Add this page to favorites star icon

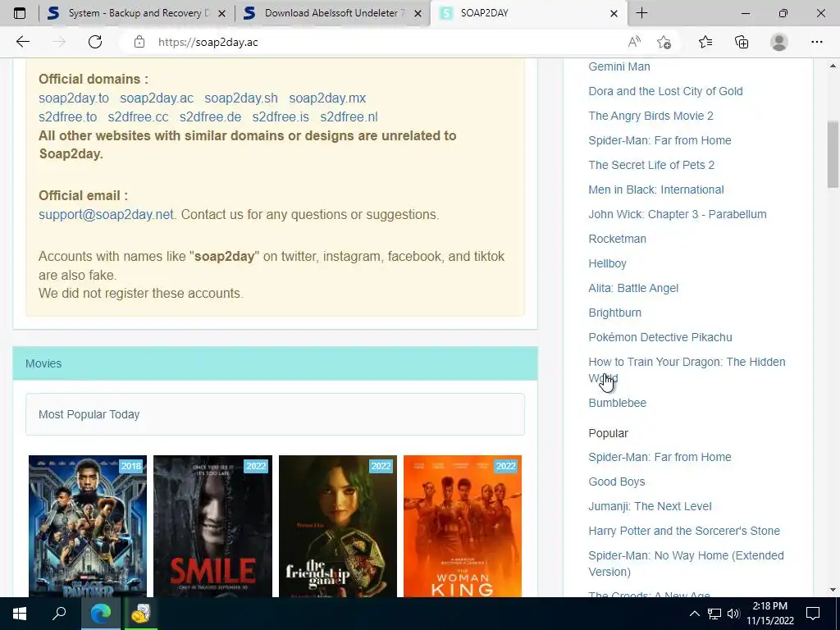pos(664,42)
